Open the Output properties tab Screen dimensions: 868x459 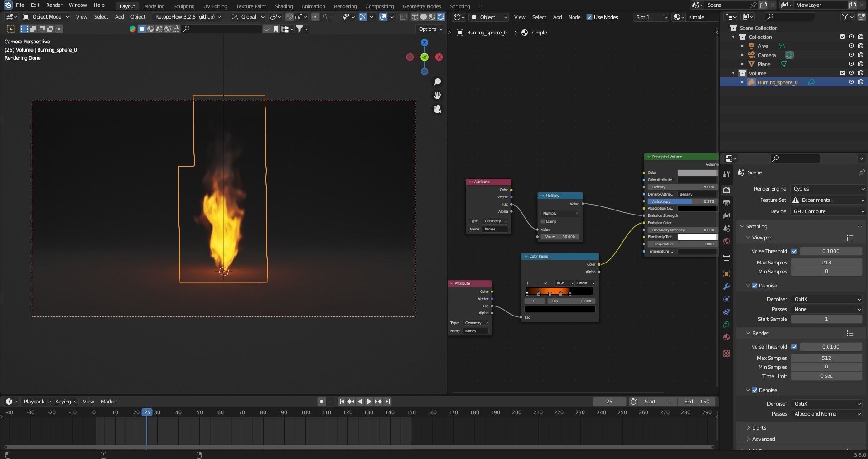727,203
